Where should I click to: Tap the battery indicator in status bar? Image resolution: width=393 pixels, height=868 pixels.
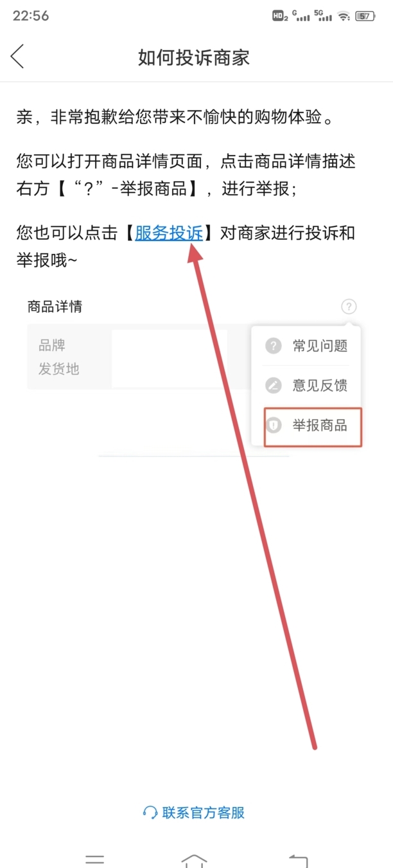(365, 16)
